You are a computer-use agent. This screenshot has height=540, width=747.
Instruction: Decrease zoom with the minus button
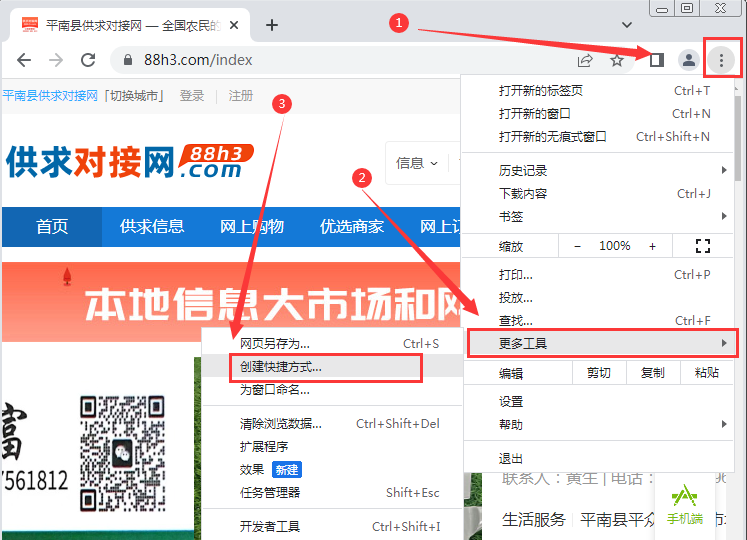pyautogui.click(x=577, y=246)
